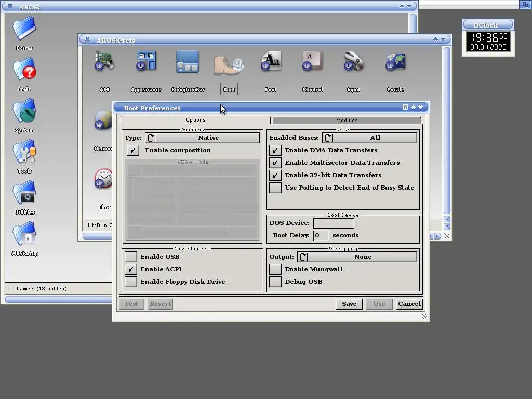The width and height of the screenshot is (532, 399).
Task: Click the Boot Preferences zoom gadget
Action: coord(405,107)
